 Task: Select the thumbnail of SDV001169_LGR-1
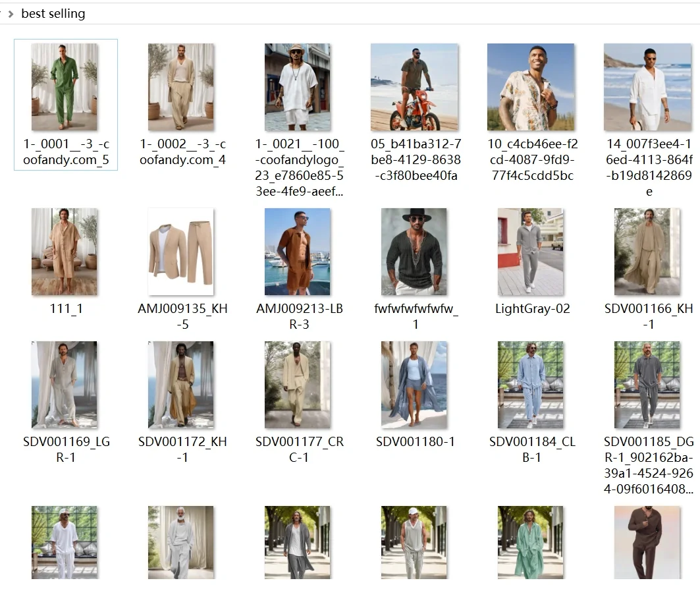tap(65, 385)
